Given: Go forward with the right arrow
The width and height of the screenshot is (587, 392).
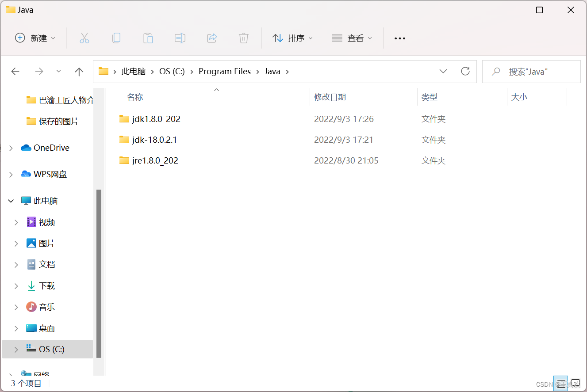Looking at the screenshot, I should pos(39,72).
